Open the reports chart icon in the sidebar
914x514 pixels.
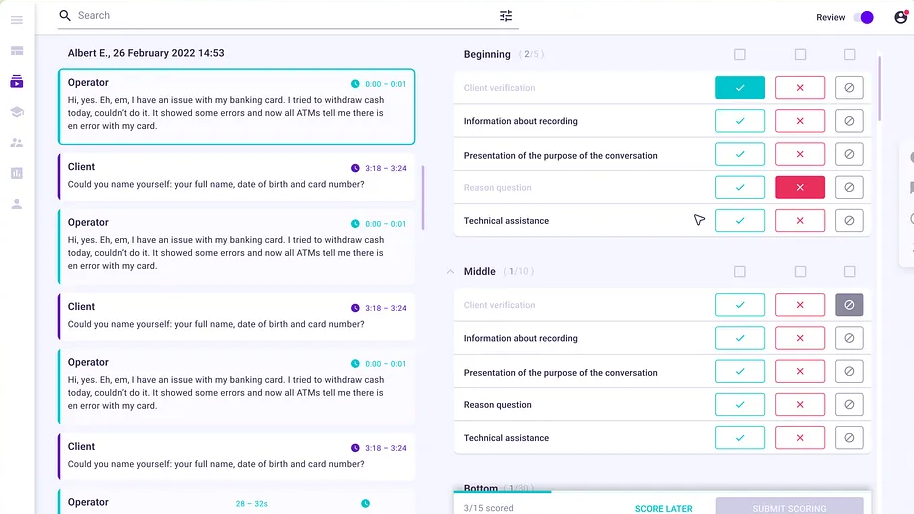click(17, 173)
